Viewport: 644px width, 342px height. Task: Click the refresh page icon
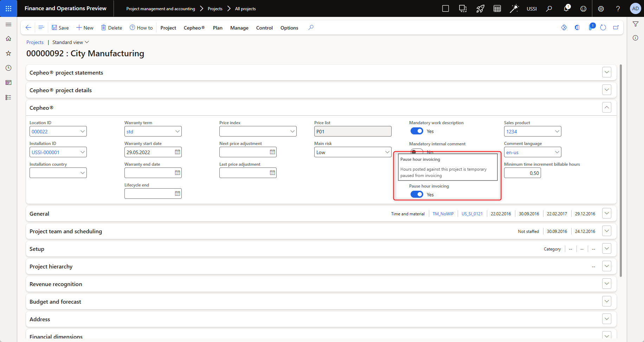click(603, 27)
